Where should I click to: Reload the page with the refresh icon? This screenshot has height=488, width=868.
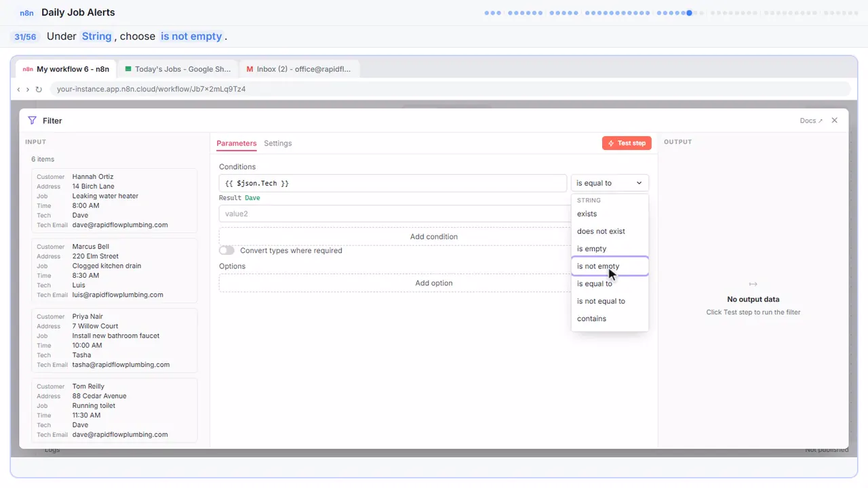(x=39, y=89)
